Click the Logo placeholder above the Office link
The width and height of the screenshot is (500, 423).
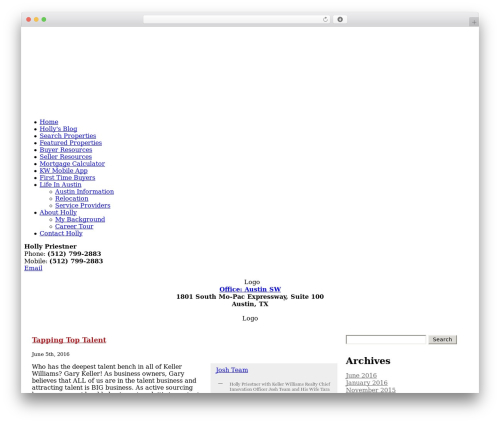coord(252,282)
